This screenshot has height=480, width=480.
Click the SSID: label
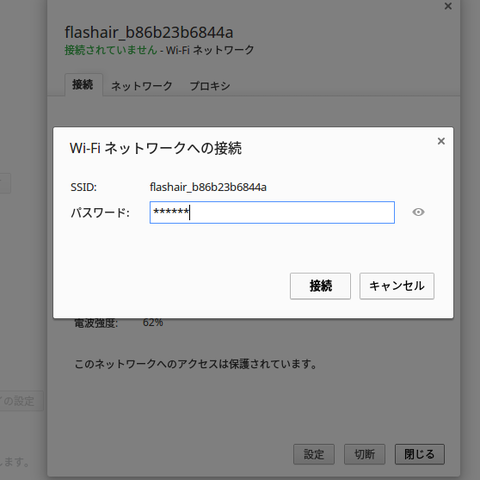coord(83,187)
